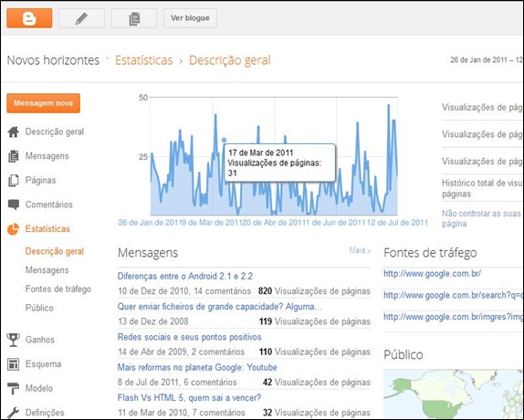Click traffic source google.com.br/imgres link
The height and width of the screenshot is (420, 524).
tap(453, 317)
